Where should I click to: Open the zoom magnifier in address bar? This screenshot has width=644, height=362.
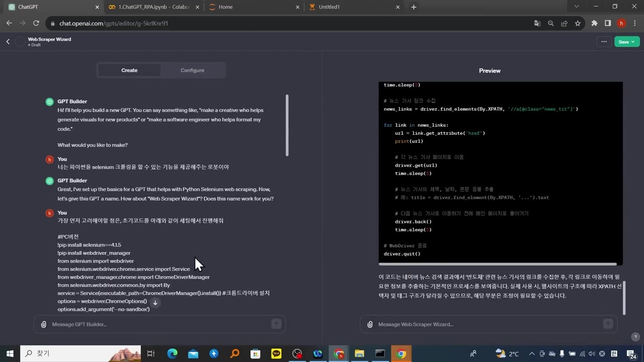551,23
